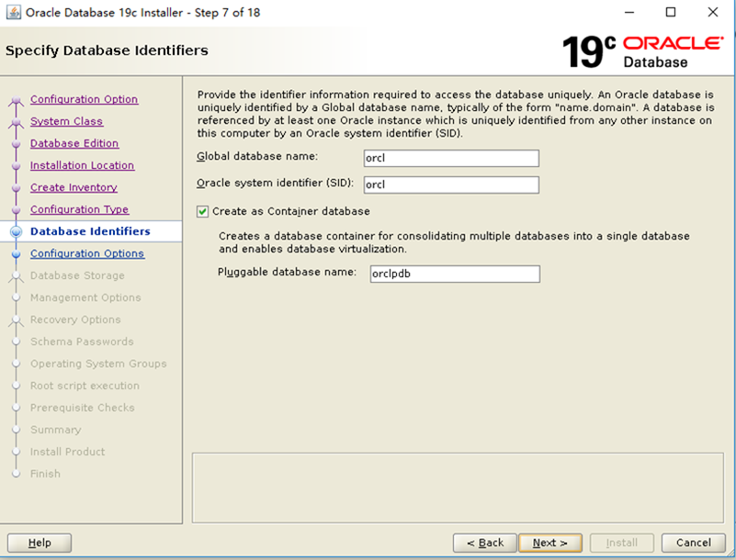Go to Configuration Type step
Viewport: 736px width, 560px height.
pos(79,209)
